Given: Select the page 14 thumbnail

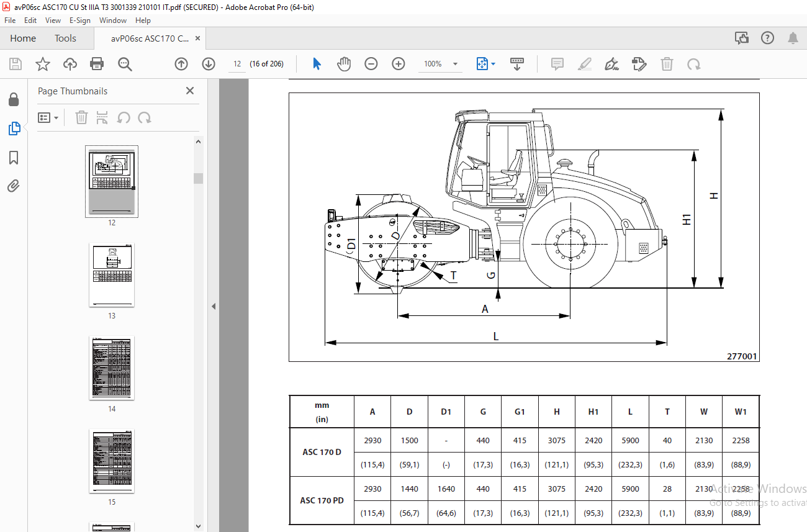Looking at the screenshot, I should [x=112, y=367].
